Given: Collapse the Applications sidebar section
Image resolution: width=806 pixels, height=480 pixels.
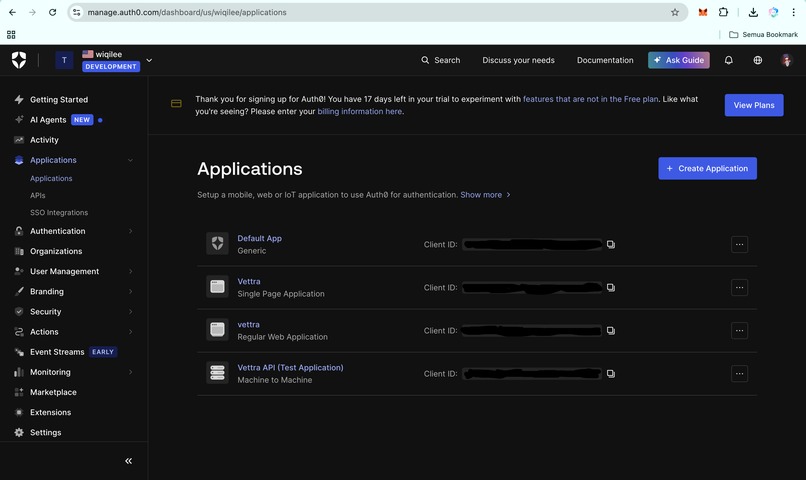Looking at the screenshot, I should (x=130, y=160).
